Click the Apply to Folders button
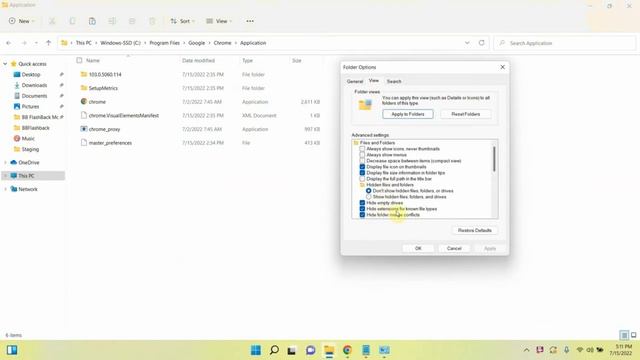640x360 pixels. coord(408,114)
